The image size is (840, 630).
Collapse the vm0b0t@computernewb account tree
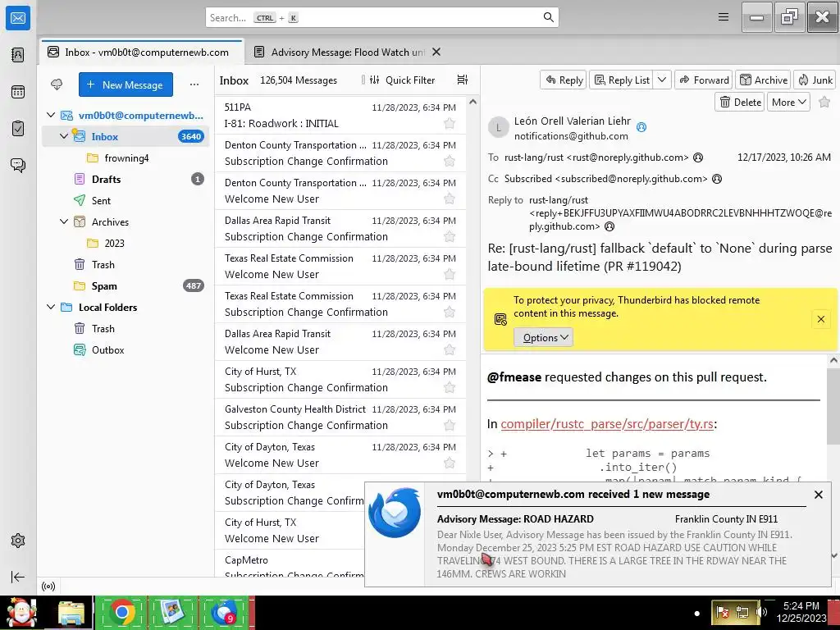tap(51, 115)
